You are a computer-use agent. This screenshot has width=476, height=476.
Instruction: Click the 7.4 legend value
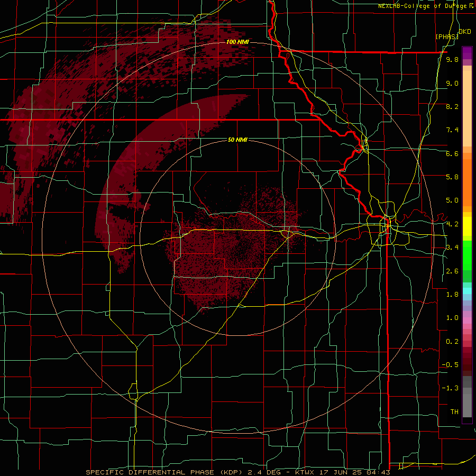point(452,130)
